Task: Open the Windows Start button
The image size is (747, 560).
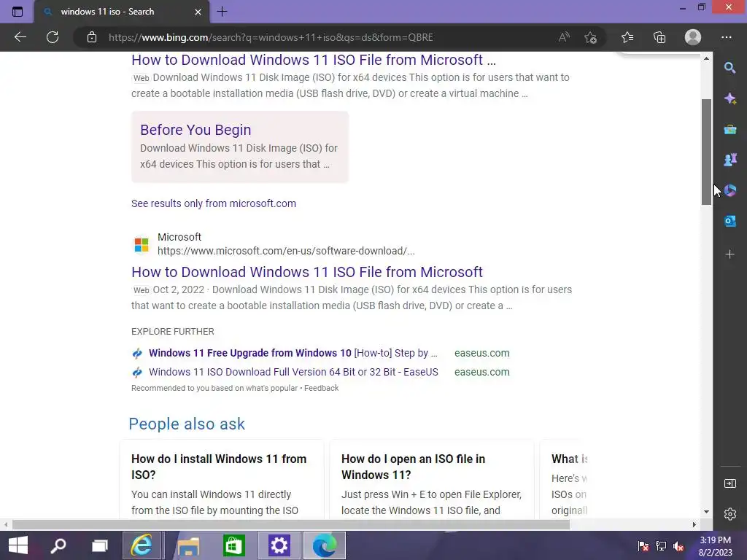Action: [x=18, y=545]
